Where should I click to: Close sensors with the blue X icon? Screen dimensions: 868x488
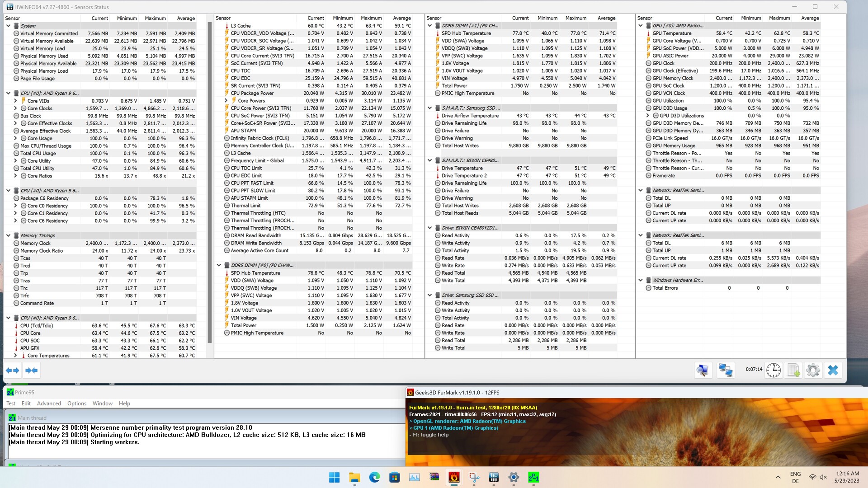tap(833, 371)
